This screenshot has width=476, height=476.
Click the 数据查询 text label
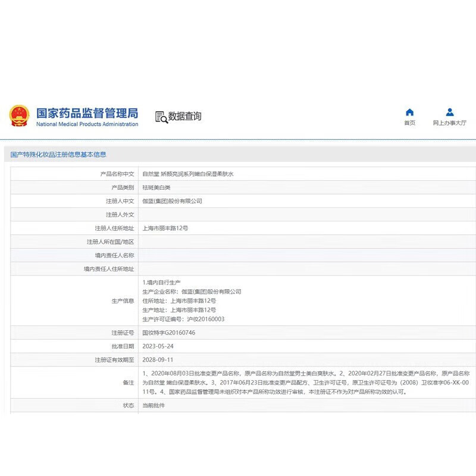tap(186, 117)
